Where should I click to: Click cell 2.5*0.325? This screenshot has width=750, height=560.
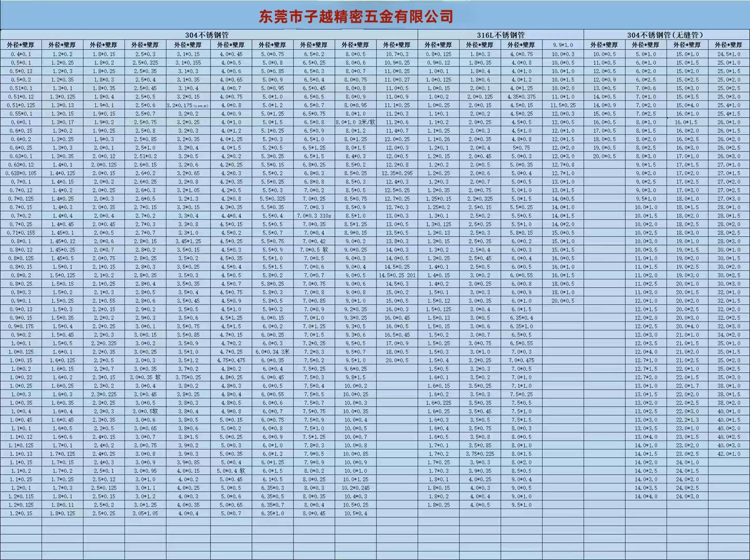click(x=145, y=63)
